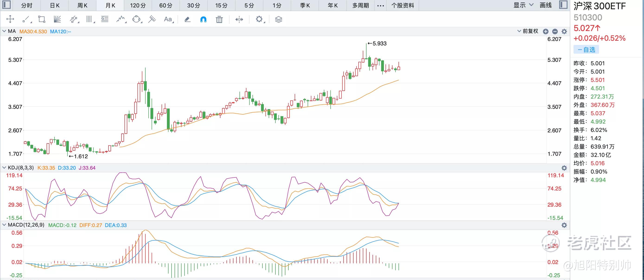Toggle the right info panel icon
Viewport: 644px width, 280px height.
563,5
